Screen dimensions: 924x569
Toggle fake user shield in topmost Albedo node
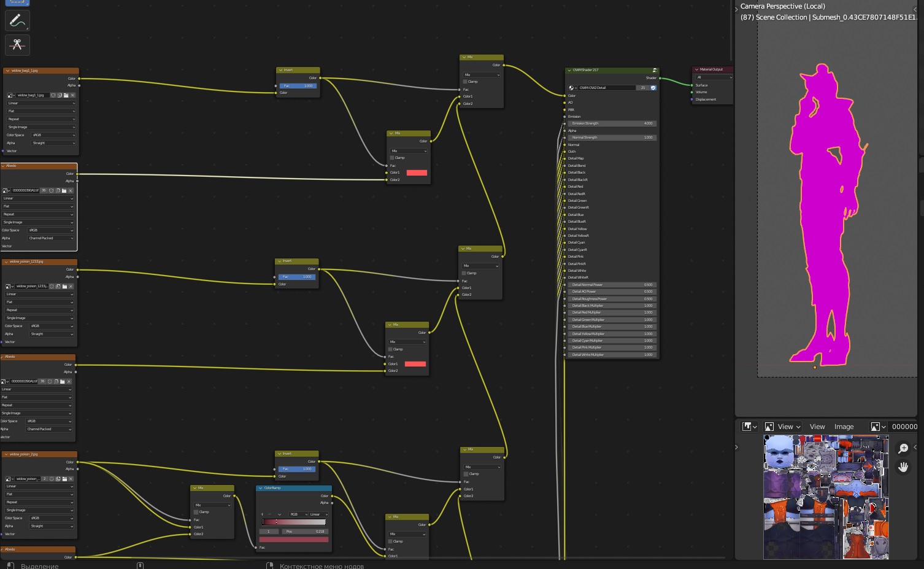pyautogui.click(x=52, y=190)
